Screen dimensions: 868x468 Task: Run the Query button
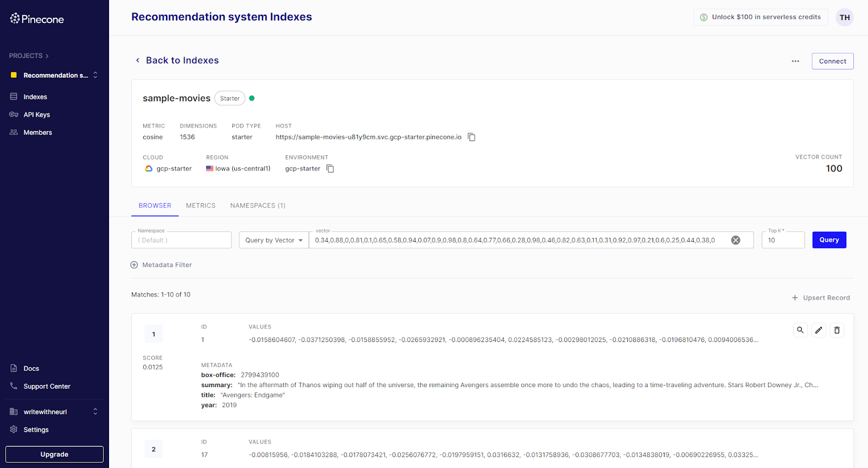(829, 240)
